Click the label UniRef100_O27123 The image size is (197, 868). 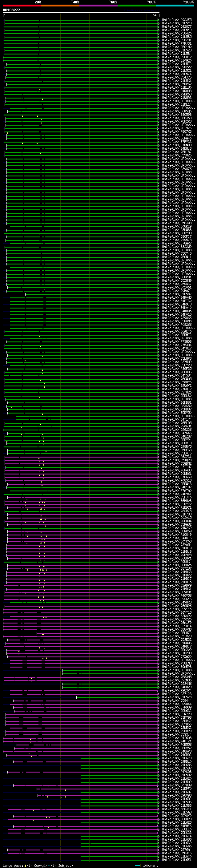[177, 694]
